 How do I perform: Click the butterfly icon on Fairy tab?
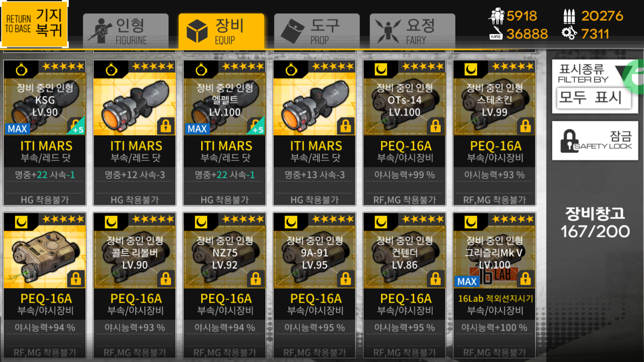pyautogui.click(x=388, y=31)
